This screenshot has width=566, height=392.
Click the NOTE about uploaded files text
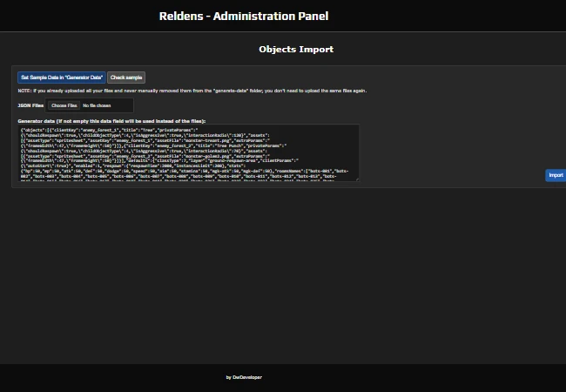pyautogui.click(x=192, y=91)
